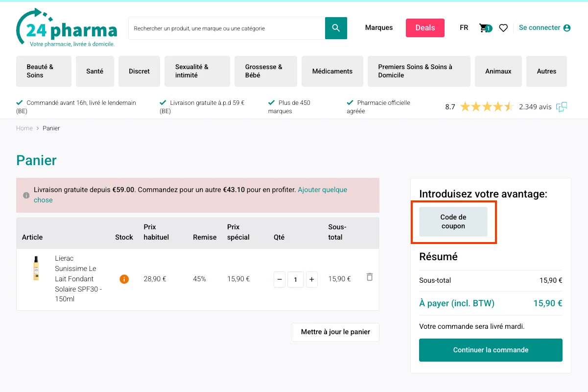Screen dimensions: 588x392
Task: Open the Discret category
Action: pyautogui.click(x=140, y=71)
